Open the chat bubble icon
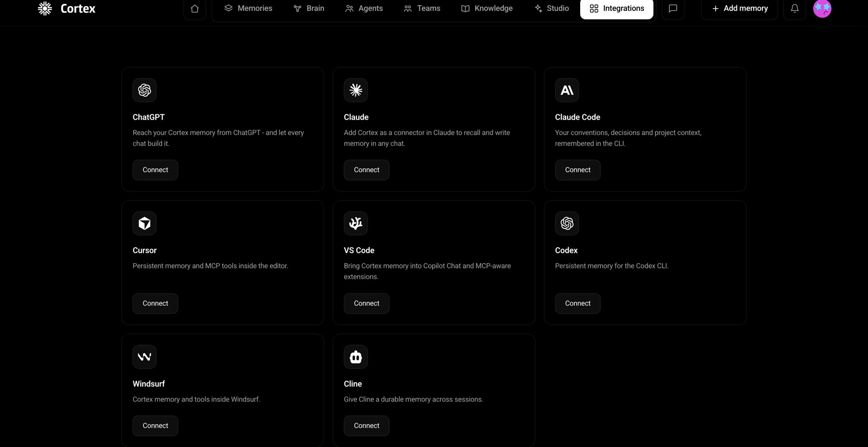 (673, 9)
